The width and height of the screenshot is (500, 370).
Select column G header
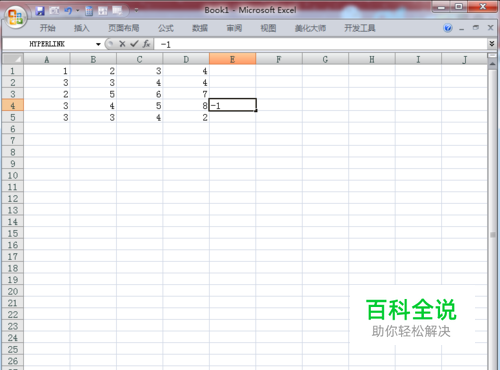coord(325,59)
